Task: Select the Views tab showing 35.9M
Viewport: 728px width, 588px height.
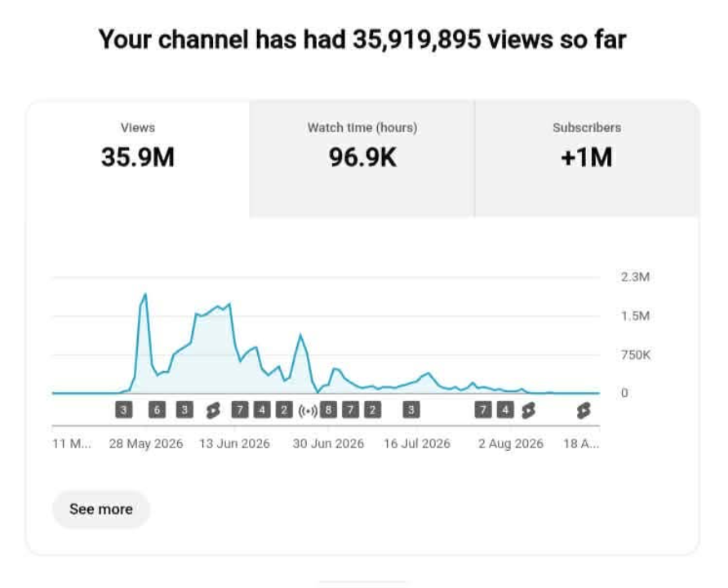Action: [x=138, y=159]
